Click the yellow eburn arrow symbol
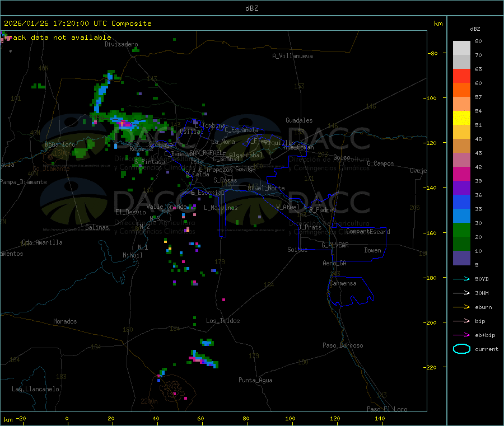 coord(461,307)
